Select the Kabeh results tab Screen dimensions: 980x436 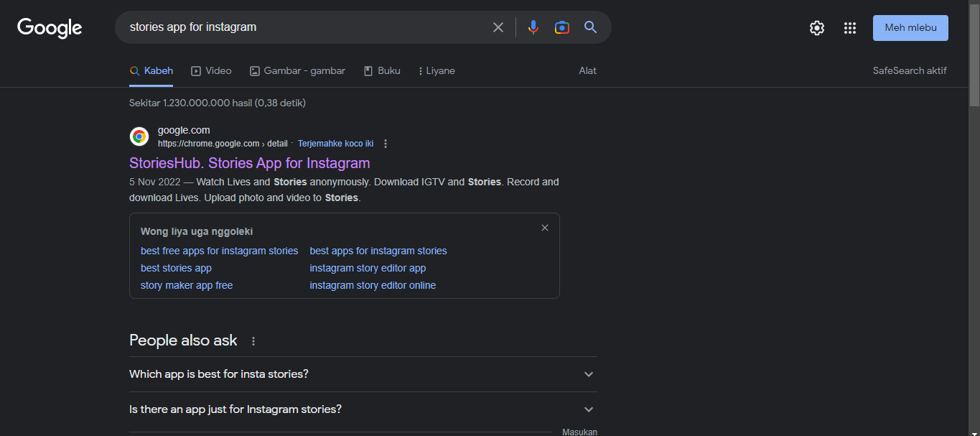click(x=151, y=70)
